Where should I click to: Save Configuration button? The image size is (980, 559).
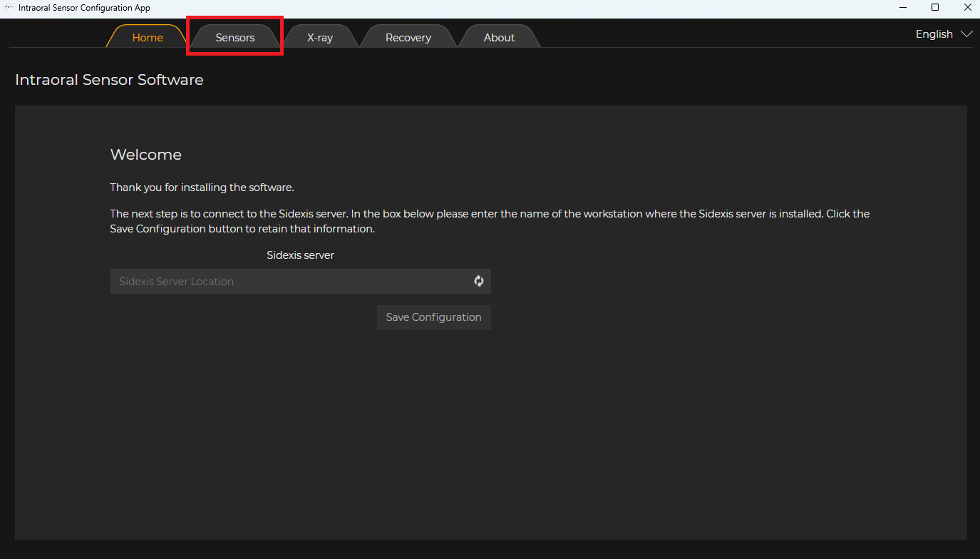433,317
